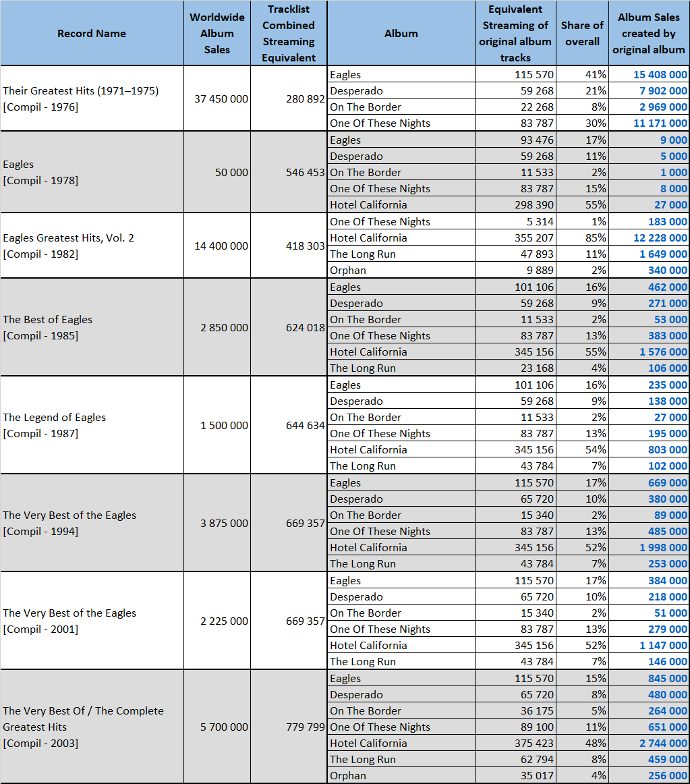This screenshot has width=690, height=784.
Task: Click the 'Album' column header
Action: point(401,34)
